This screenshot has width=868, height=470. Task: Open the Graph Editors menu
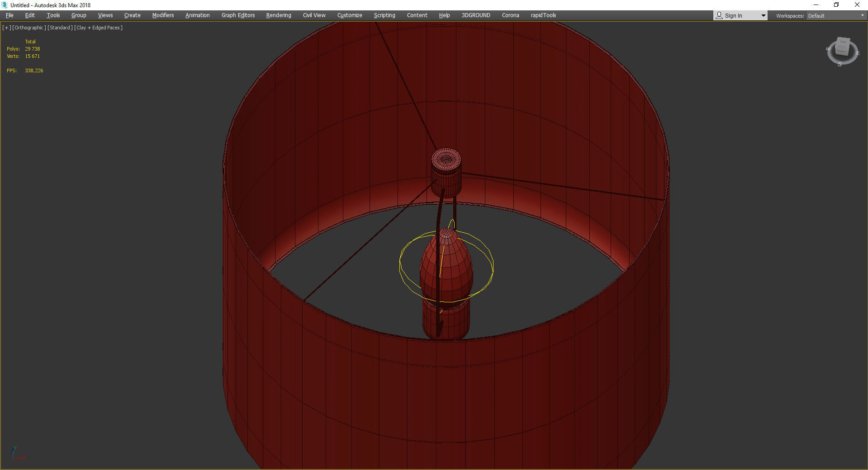click(x=238, y=15)
